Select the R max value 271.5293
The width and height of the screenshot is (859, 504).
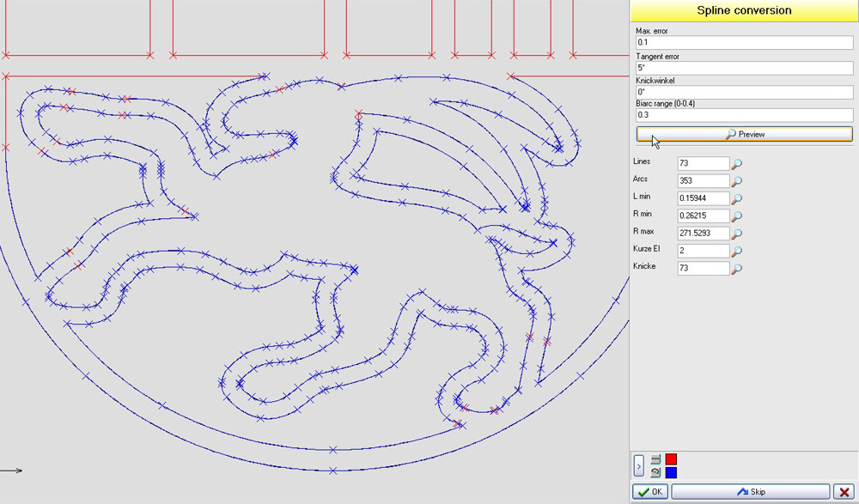coord(704,234)
